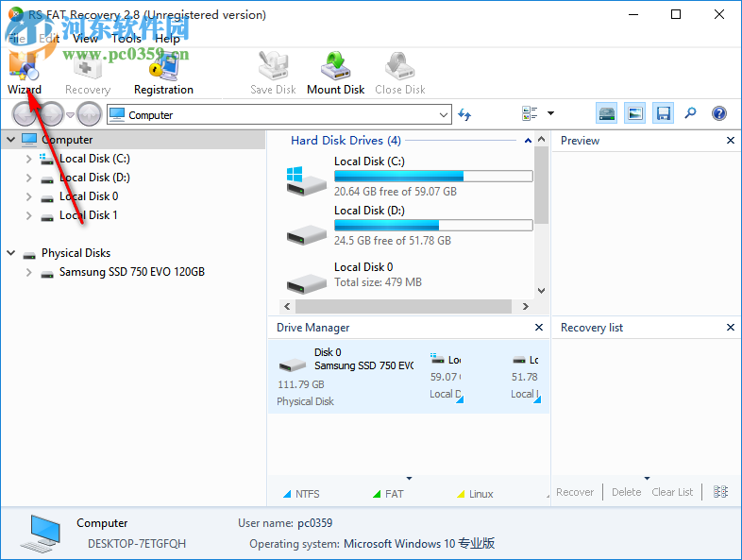Select Samsung SSD 750 EVO 120GB tree item
This screenshot has width=742, height=560.
[x=131, y=272]
